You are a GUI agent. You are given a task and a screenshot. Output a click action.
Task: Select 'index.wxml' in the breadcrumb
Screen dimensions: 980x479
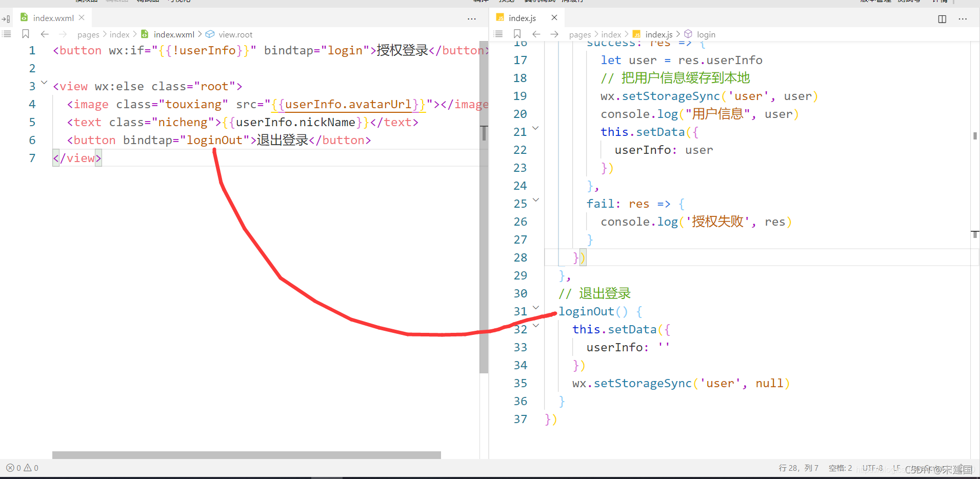click(x=174, y=34)
